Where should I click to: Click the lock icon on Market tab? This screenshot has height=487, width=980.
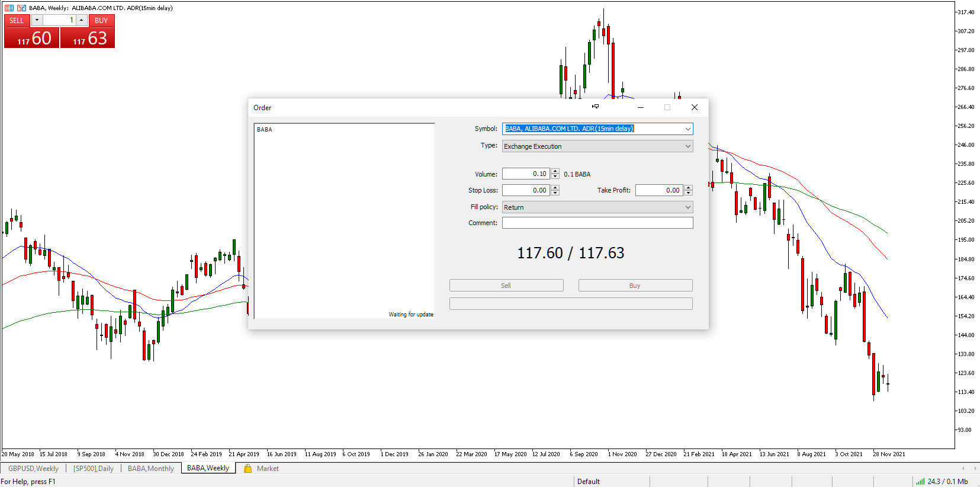[249, 468]
